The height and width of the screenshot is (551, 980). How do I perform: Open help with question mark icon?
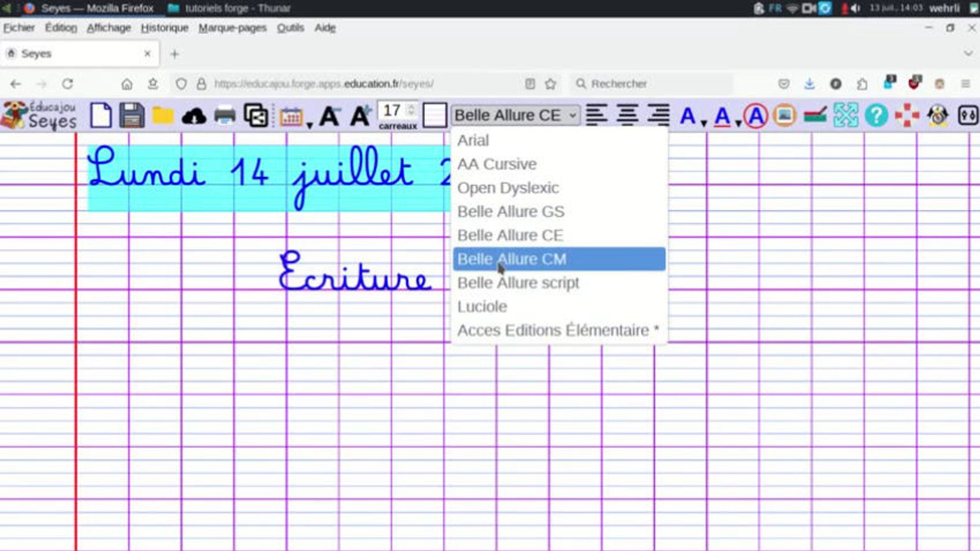click(876, 116)
